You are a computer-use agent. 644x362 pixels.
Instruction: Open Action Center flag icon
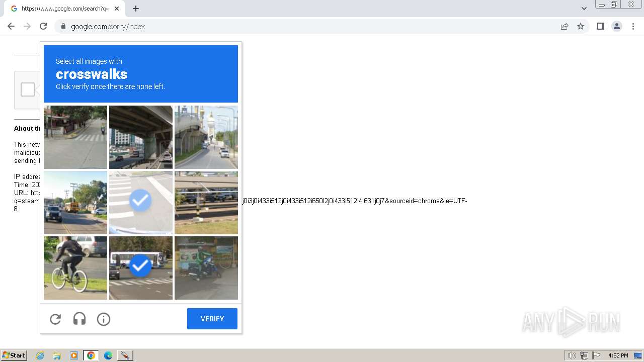click(x=596, y=355)
